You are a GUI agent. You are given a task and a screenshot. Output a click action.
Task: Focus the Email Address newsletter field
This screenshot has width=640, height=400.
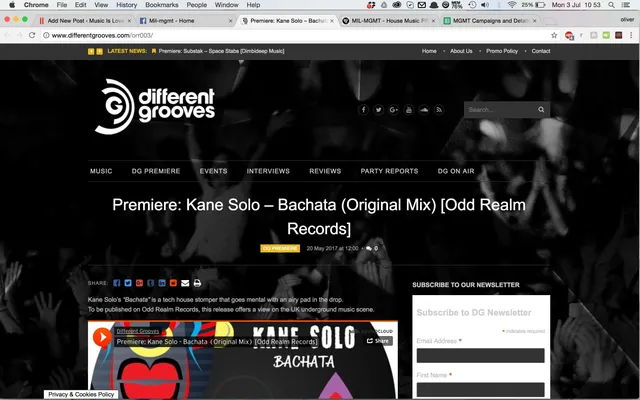(480, 356)
